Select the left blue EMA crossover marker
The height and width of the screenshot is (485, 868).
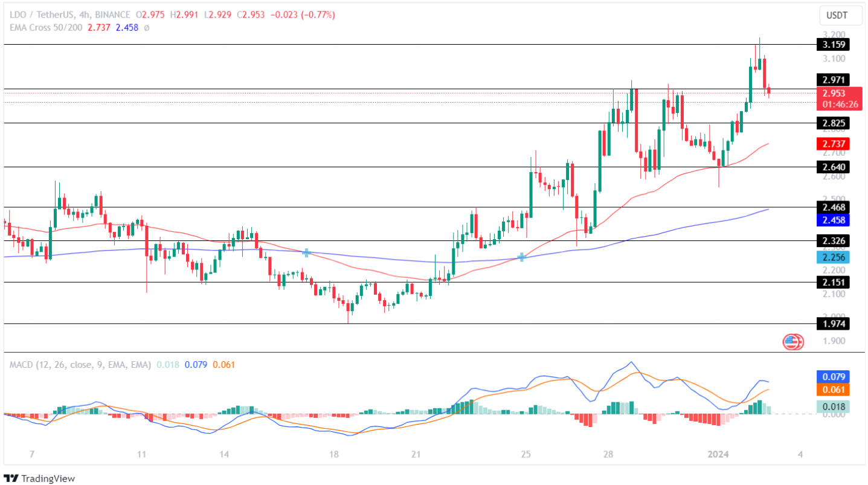click(307, 254)
